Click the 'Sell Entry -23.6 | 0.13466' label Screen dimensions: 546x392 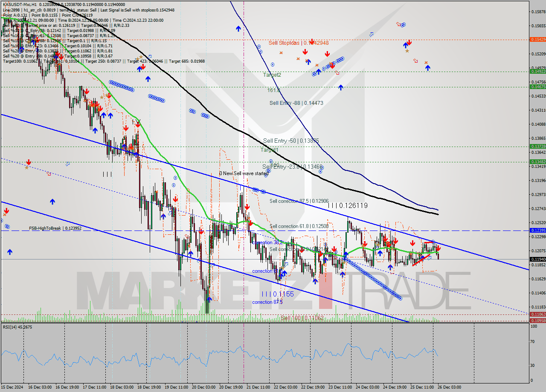(292, 167)
